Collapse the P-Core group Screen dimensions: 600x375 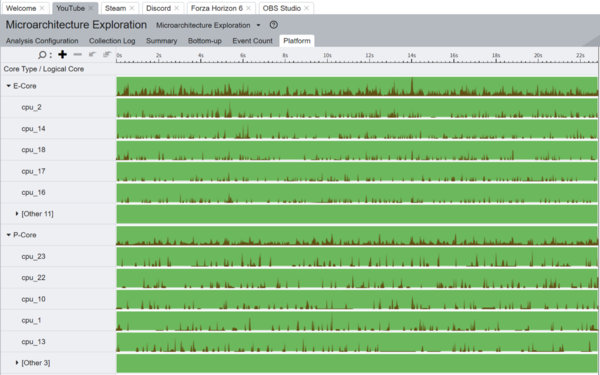pos(8,235)
